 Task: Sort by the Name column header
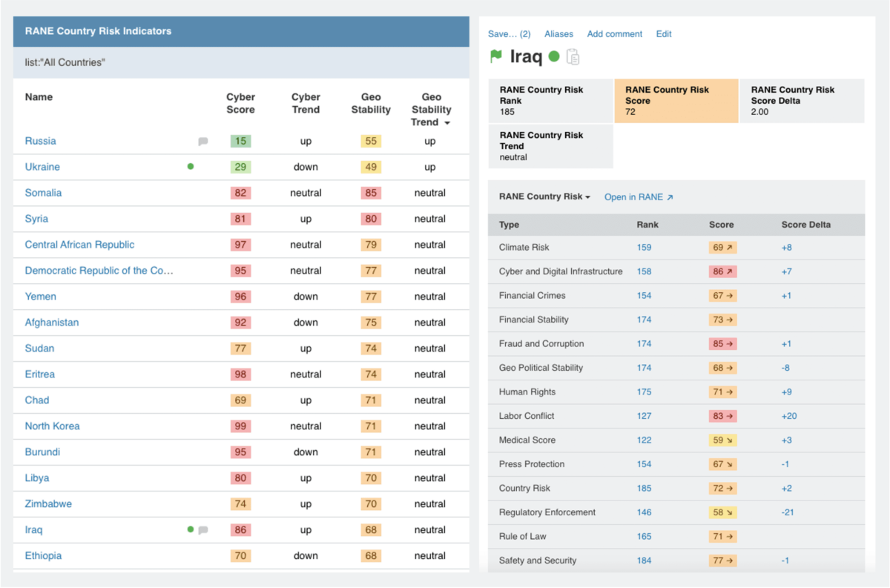[39, 97]
